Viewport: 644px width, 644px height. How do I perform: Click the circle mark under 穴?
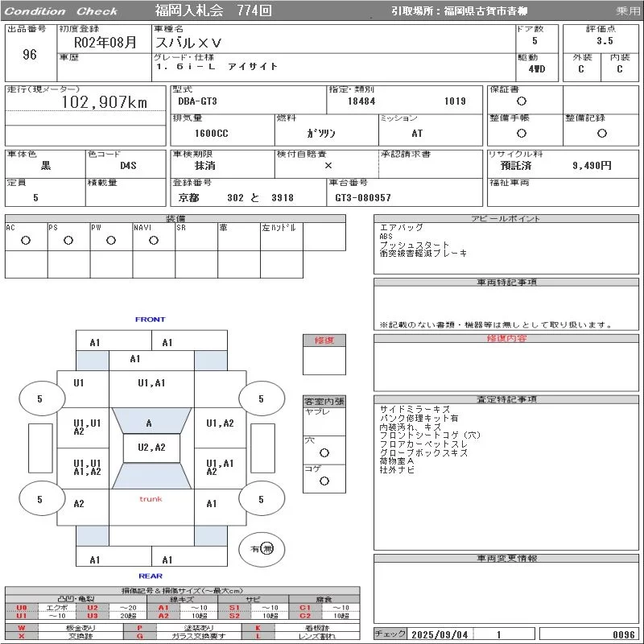[324, 452]
